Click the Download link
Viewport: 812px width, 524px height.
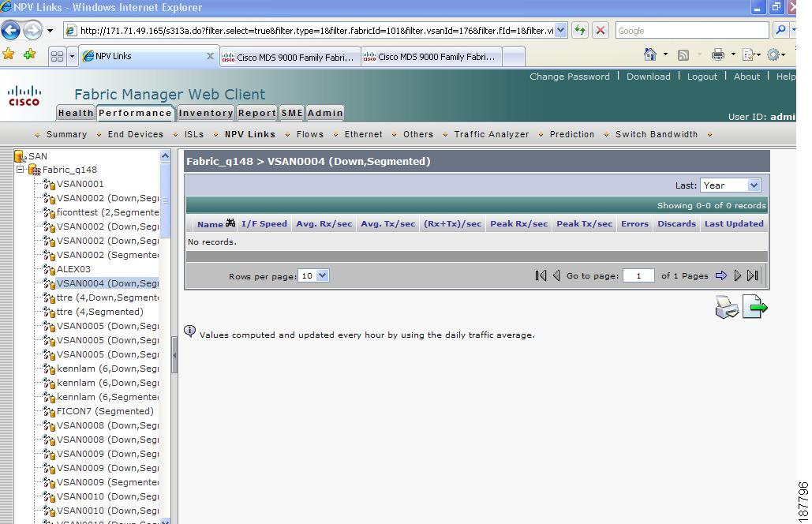click(x=649, y=77)
